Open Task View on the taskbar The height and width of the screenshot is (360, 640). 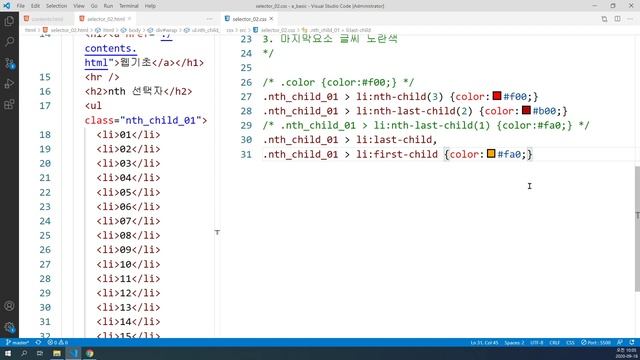click(40, 353)
